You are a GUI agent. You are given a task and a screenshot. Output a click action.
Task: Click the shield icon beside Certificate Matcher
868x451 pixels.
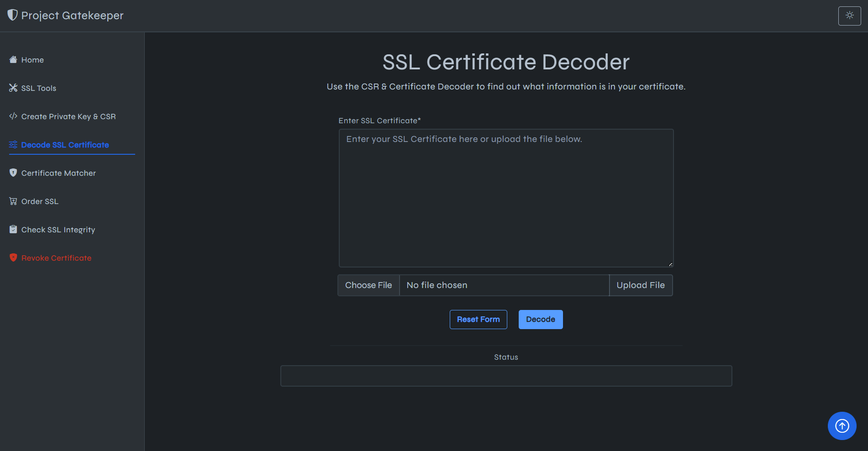(13, 173)
